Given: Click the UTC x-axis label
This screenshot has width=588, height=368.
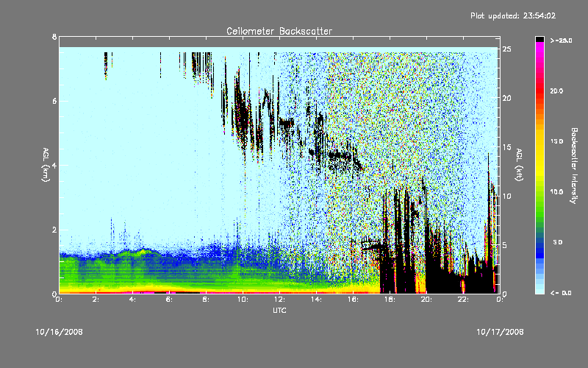Looking at the screenshot, I should point(279,310).
